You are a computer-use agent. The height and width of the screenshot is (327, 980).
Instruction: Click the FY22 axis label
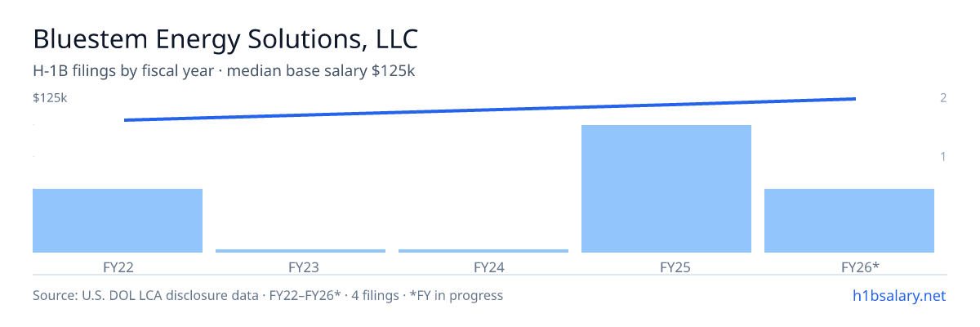point(118,267)
